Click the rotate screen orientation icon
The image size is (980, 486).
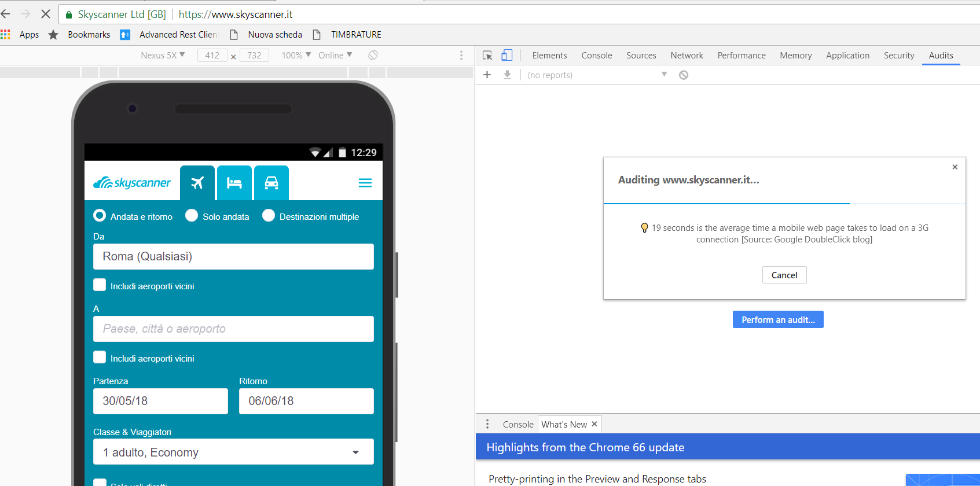[x=373, y=55]
